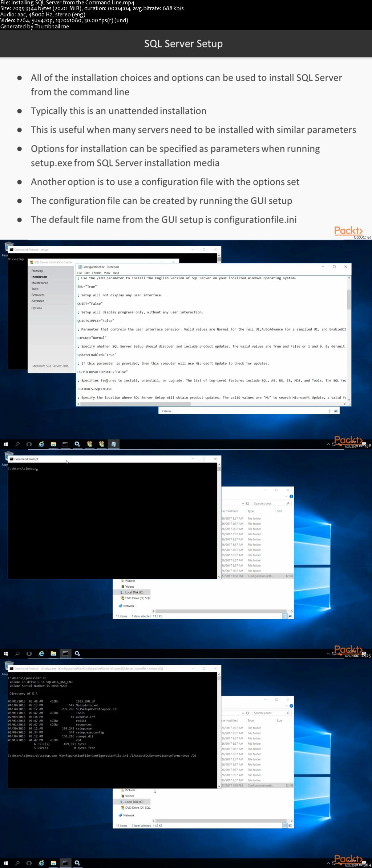
Task: Open Start menu in the taskbar below Notepad
Action: coord(6,444)
